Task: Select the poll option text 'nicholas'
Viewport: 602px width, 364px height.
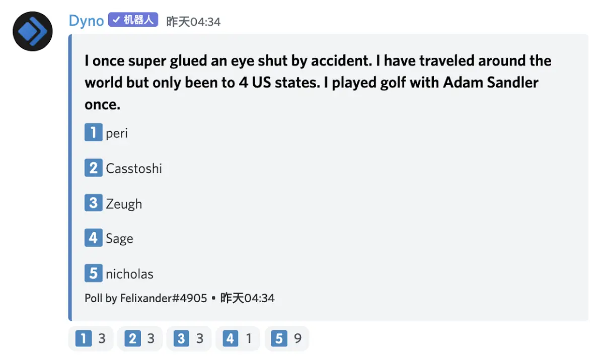Action: pyautogui.click(x=129, y=274)
